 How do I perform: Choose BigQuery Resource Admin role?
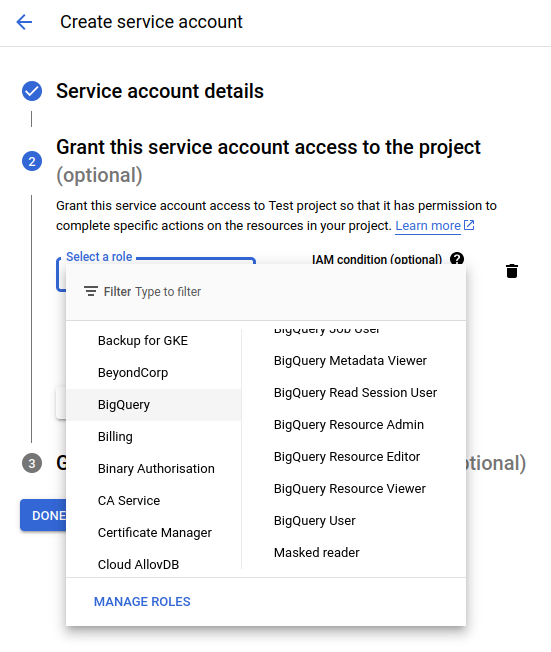click(x=354, y=425)
